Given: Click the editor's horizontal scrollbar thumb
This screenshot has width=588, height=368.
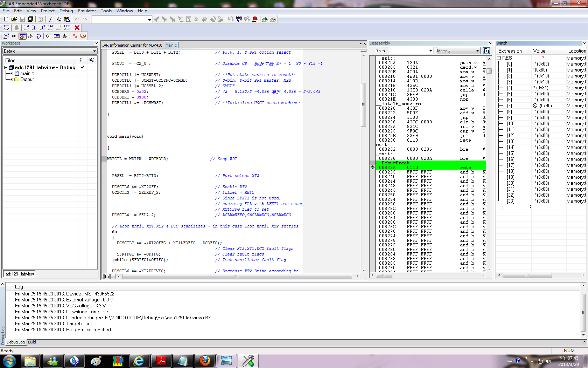Looking at the screenshot, I should point(237,277).
